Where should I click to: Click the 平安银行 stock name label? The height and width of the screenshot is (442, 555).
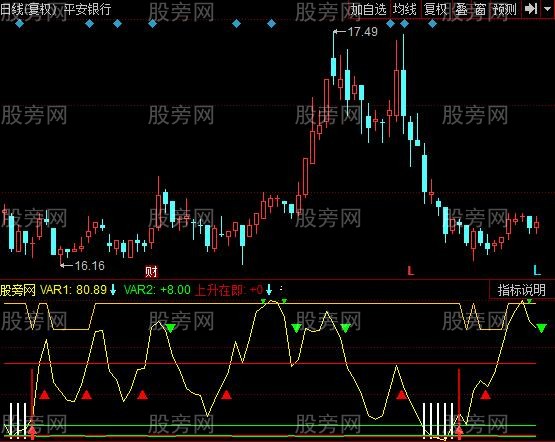(87, 9)
